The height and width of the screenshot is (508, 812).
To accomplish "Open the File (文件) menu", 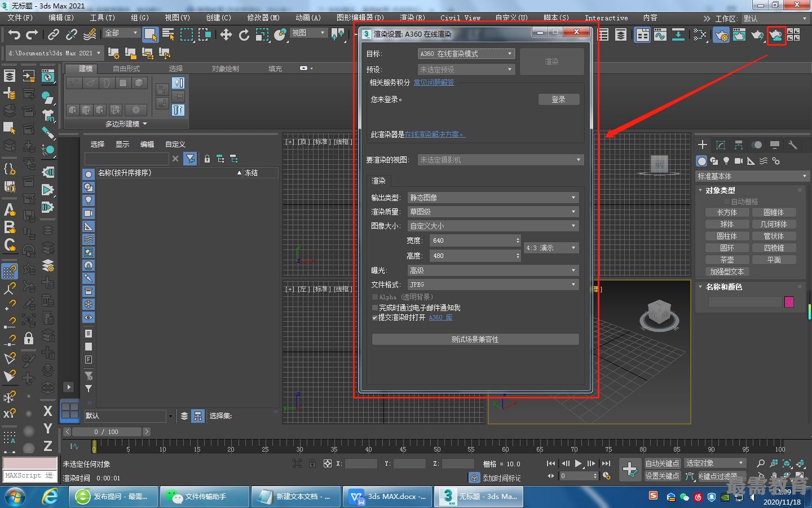I will [x=20, y=17].
